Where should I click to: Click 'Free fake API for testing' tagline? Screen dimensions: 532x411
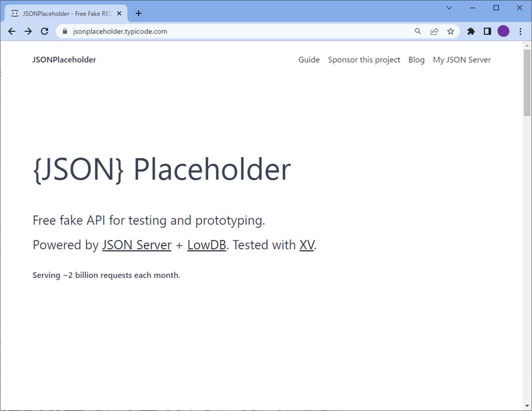(149, 220)
